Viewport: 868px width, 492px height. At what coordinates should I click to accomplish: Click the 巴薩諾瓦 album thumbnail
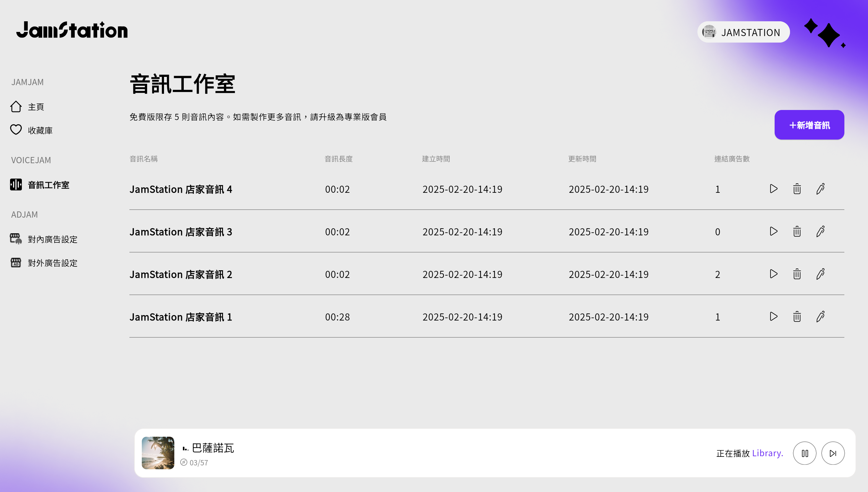[158, 453]
